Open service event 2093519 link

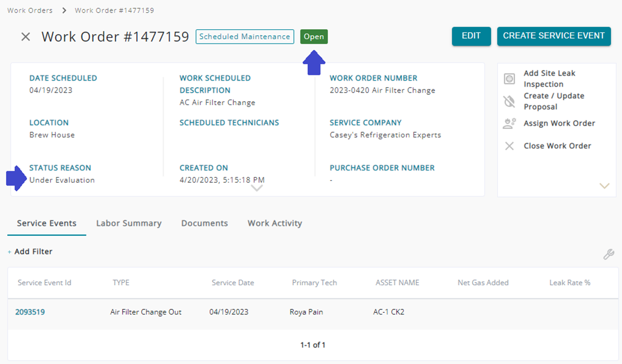30,312
